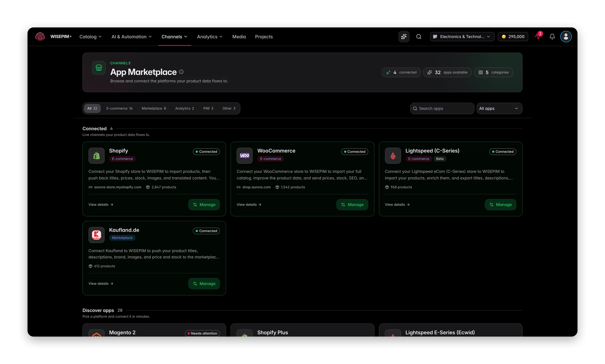Click the info icon beside App Marketplace

(x=181, y=72)
